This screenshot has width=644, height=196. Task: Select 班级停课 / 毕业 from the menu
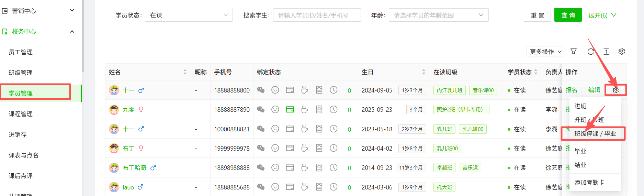tap(595, 134)
